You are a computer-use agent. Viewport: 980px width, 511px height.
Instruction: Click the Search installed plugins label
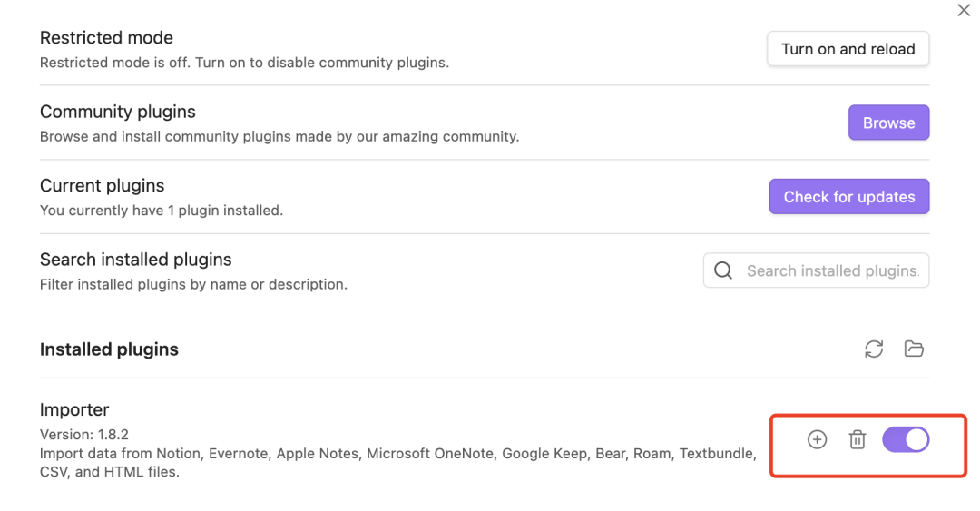coord(136,260)
